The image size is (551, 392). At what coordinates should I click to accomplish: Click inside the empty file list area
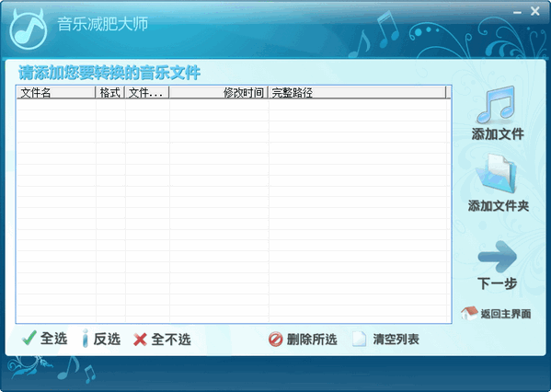pyautogui.click(x=234, y=210)
